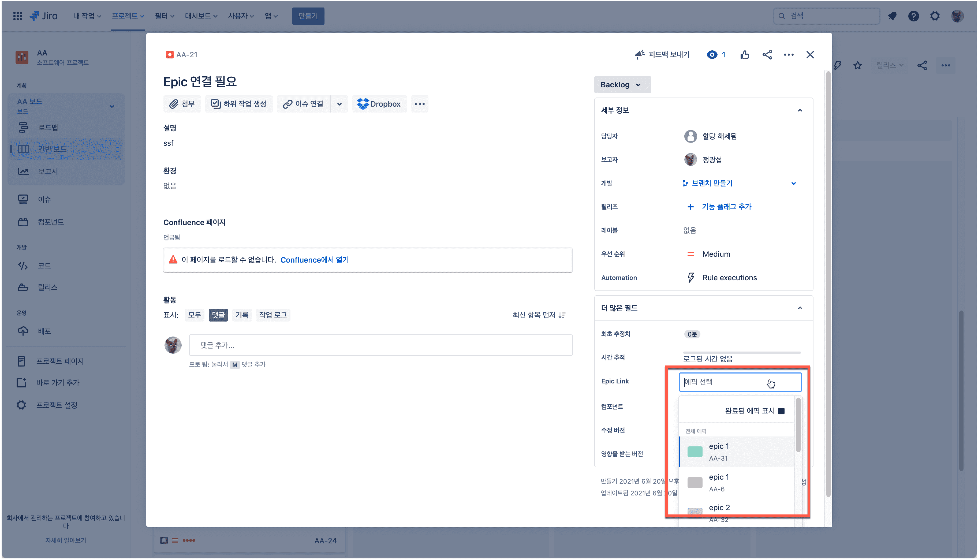Open the issue's more actions ellipsis

[788, 55]
